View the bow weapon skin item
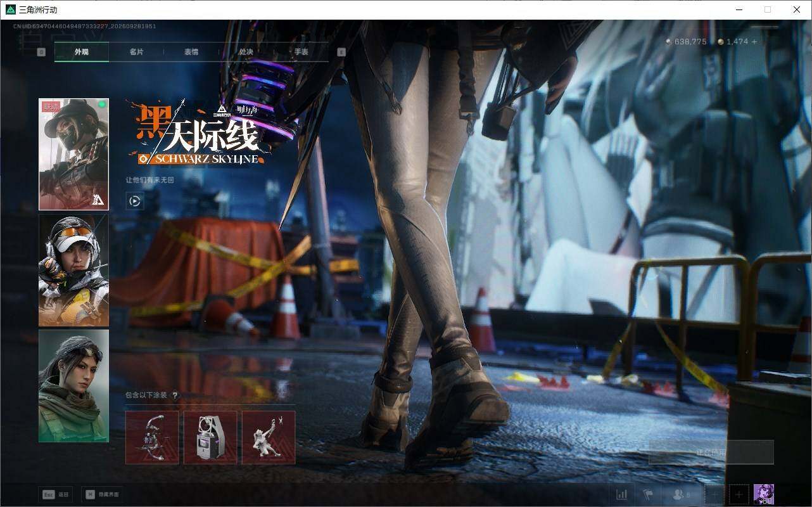This screenshot has width=812, height=507. click(x=152, y=437)
